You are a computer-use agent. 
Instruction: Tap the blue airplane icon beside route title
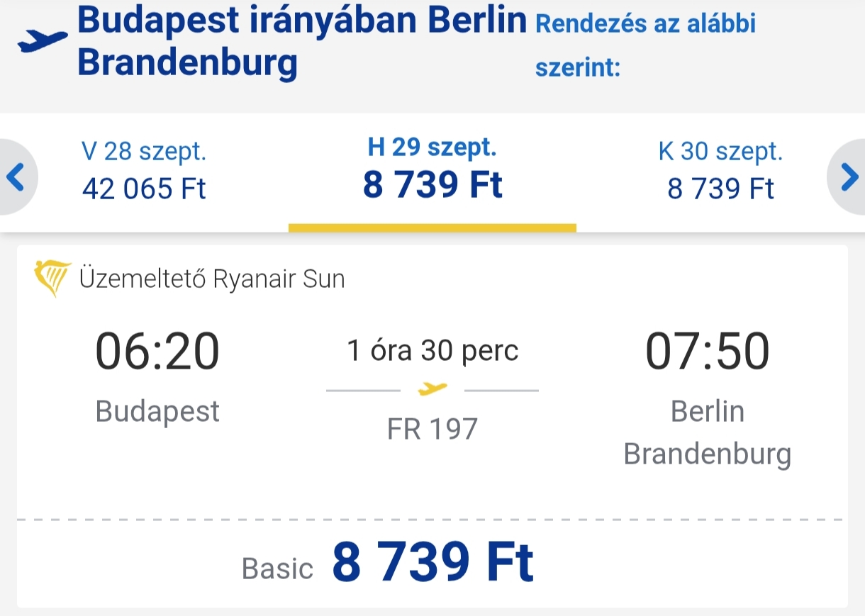[43, 42]
